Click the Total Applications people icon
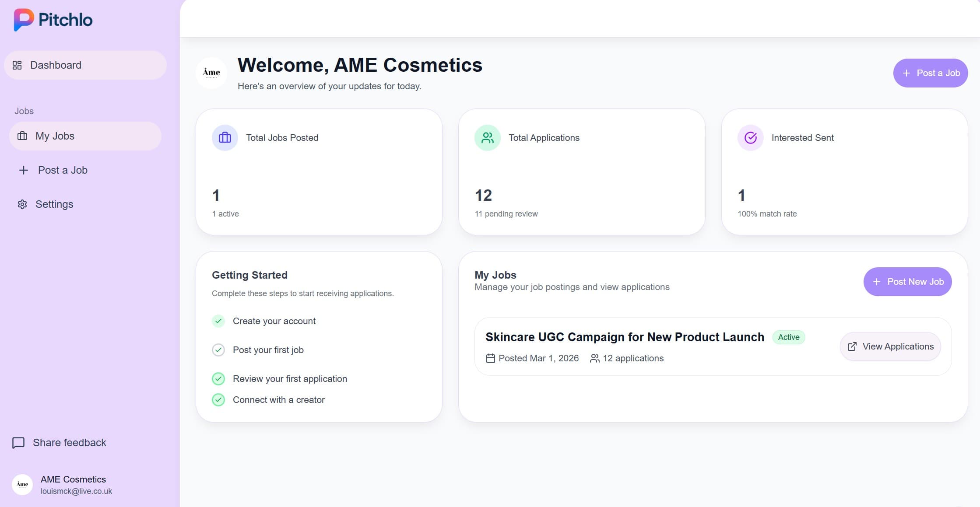980x507 pixels. click(487, 137)
